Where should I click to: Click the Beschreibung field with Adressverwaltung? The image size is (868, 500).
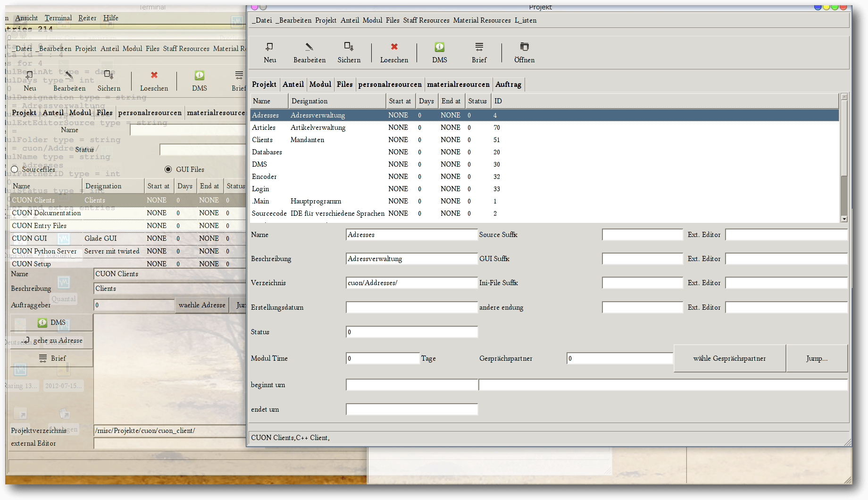pos(411,259)
